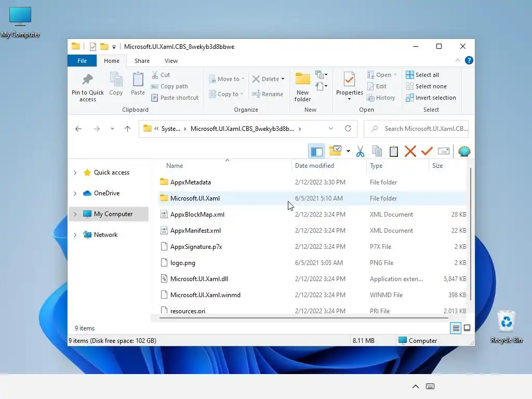The image size is (532, 399).
Task: Click the horizontal scrollbar under file list
Action: point(303,318)
